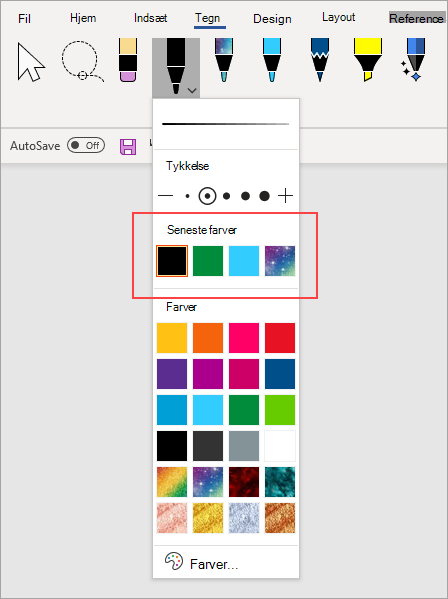The width and height of the screenshot is (448, 599).
Task: Toggle the AutoSave switch
Action: coord(86,145)
